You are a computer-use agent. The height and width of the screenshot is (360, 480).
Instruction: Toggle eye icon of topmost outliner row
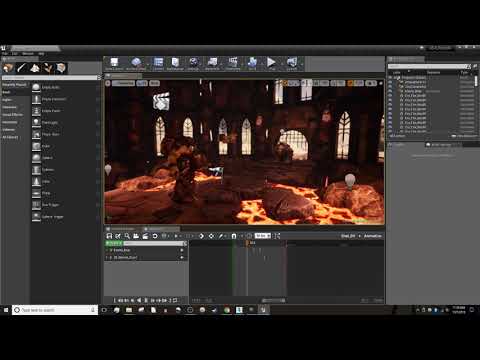click(x=390, y=77)
